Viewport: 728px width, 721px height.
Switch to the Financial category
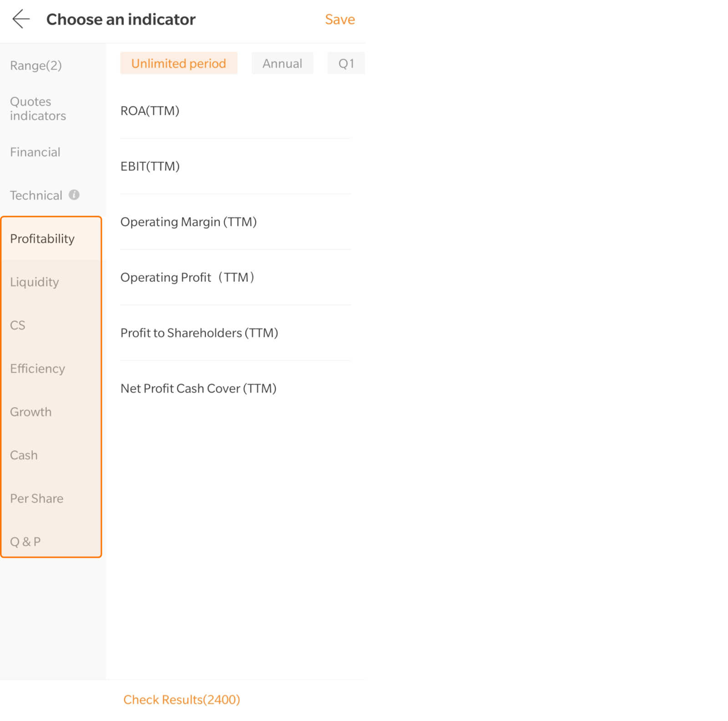(x=35, y=152)
